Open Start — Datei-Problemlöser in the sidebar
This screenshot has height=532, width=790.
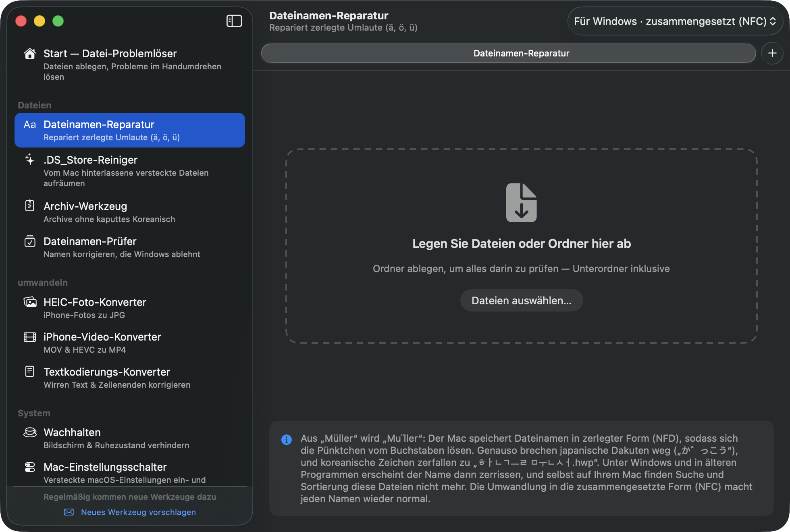point(130,64)
